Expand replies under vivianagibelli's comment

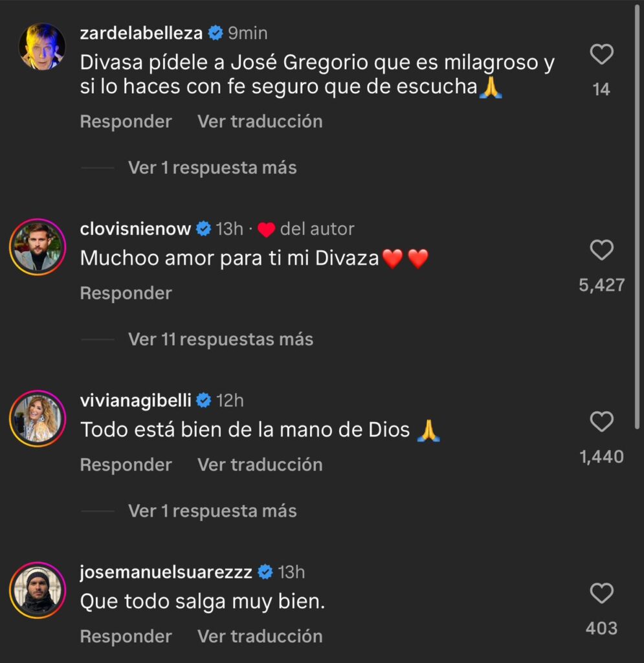click(x=212, y=511)
